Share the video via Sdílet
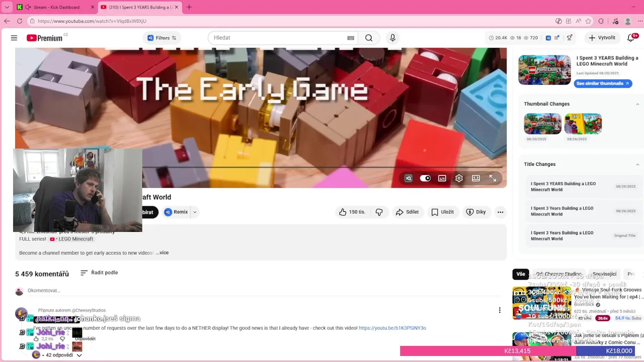This screenshot has width=644, height=362. [x=407, y=212]
